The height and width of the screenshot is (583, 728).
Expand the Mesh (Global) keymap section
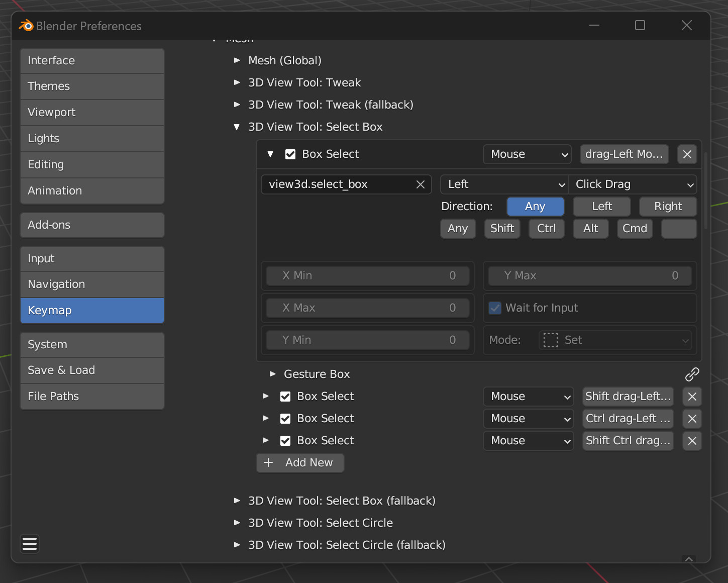coord(237,60)
